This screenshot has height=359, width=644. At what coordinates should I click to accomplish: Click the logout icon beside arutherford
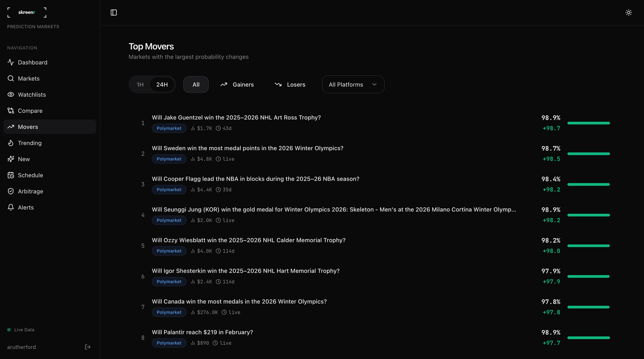88,347
